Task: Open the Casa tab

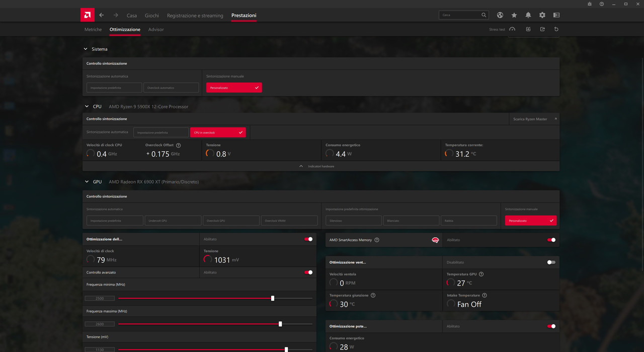Action: coord(132,16)
